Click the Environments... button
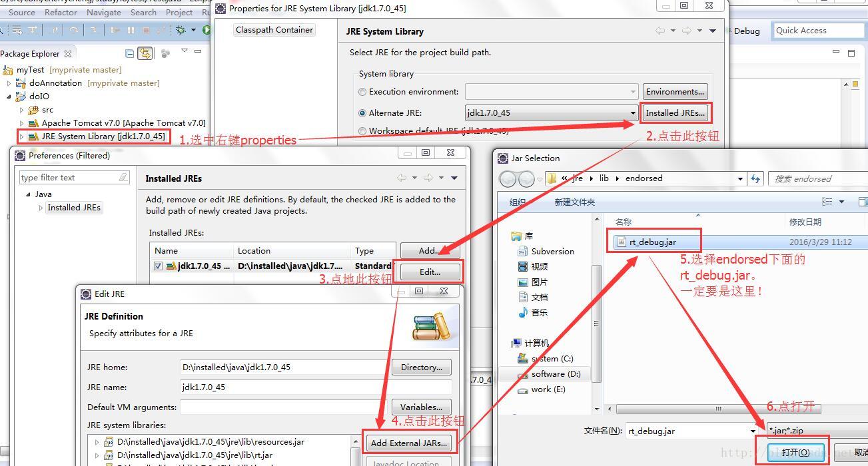The width and height of the screenshot is (868, 466). tap(675, 92)
